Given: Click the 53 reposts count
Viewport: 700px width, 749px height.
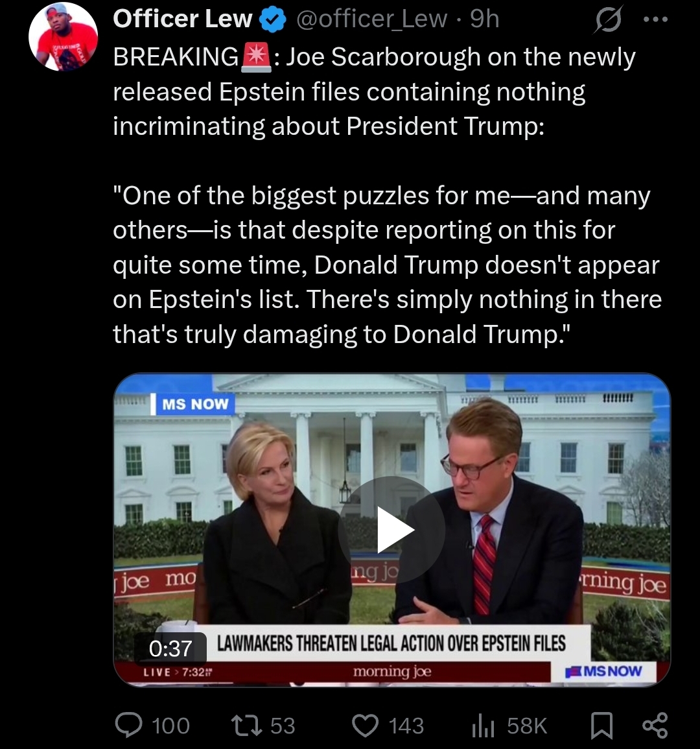Looking at the screenshot, I should click(283, 726).
